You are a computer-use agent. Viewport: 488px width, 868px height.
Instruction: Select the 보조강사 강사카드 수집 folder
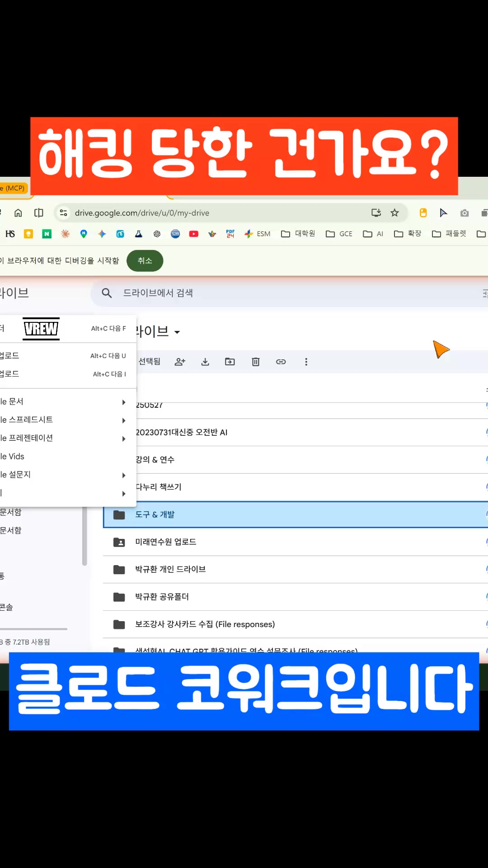(x=296, y=625)
